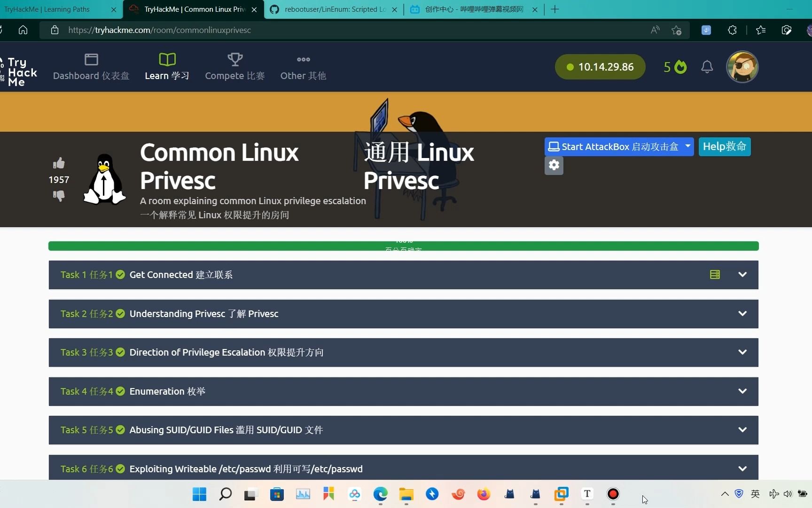The image size is (812, 508).
Task: Open the favorites list icon
Action: [x=761, y=30]
